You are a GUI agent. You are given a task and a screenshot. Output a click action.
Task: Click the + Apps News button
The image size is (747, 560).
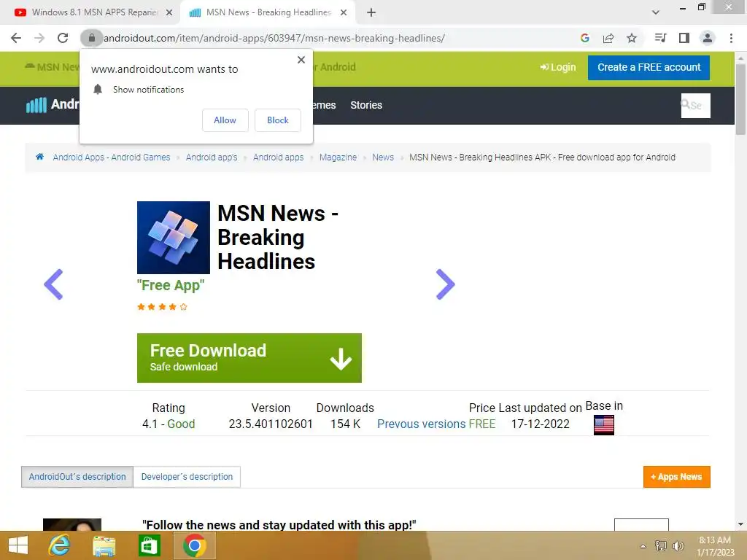tap(676, 477)
